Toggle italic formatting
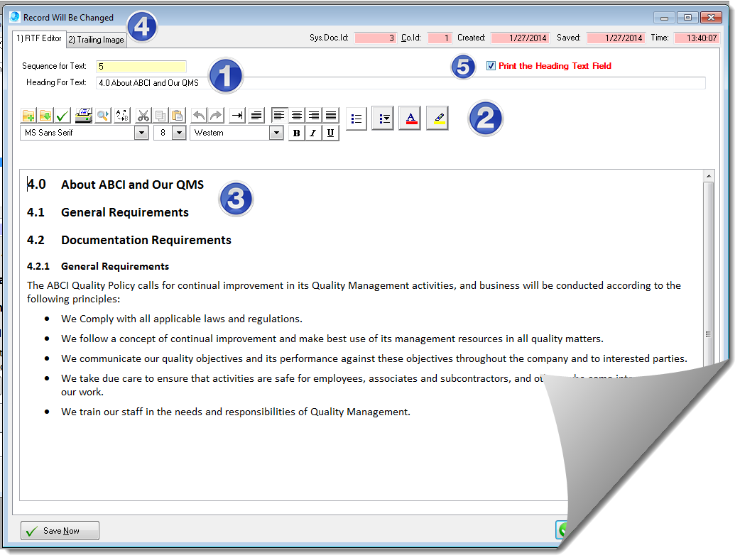740x560 pixels. 313,133
